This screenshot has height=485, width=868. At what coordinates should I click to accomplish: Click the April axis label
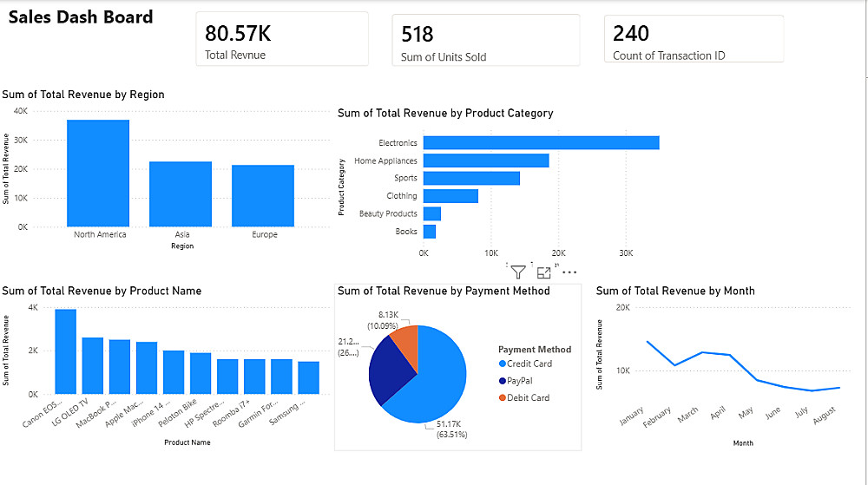(718, 413)
